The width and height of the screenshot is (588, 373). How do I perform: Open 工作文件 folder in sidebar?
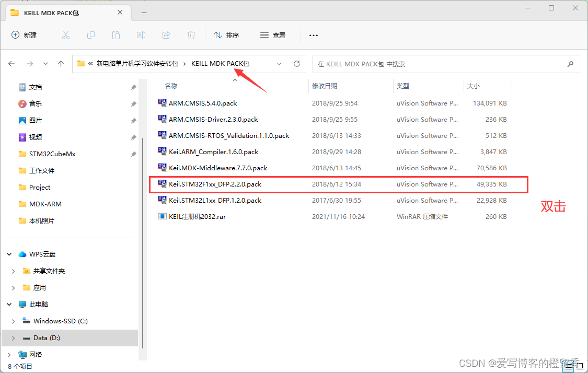click(x=42, y=171)
